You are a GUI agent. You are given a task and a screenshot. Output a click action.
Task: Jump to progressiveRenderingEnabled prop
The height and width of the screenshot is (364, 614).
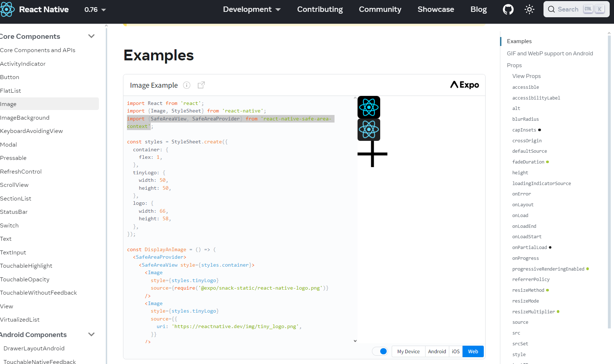click(548, 269)
